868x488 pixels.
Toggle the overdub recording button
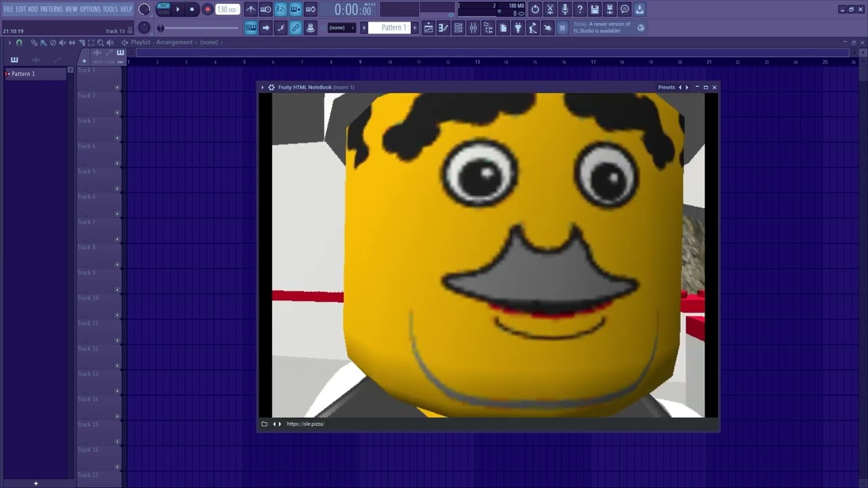click(296, 9)
